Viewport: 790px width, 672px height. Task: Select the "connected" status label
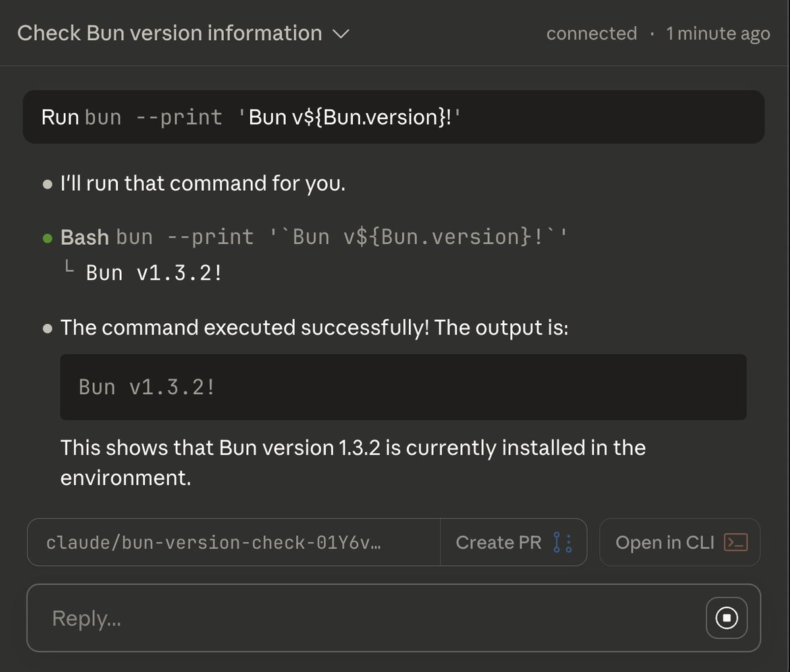click(591, 34)
